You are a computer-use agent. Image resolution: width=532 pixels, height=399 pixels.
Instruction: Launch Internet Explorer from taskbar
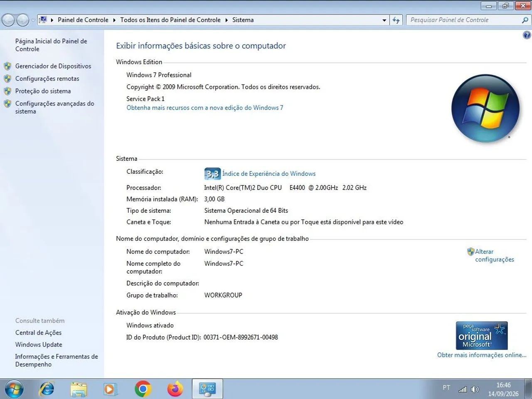[47, 389]
